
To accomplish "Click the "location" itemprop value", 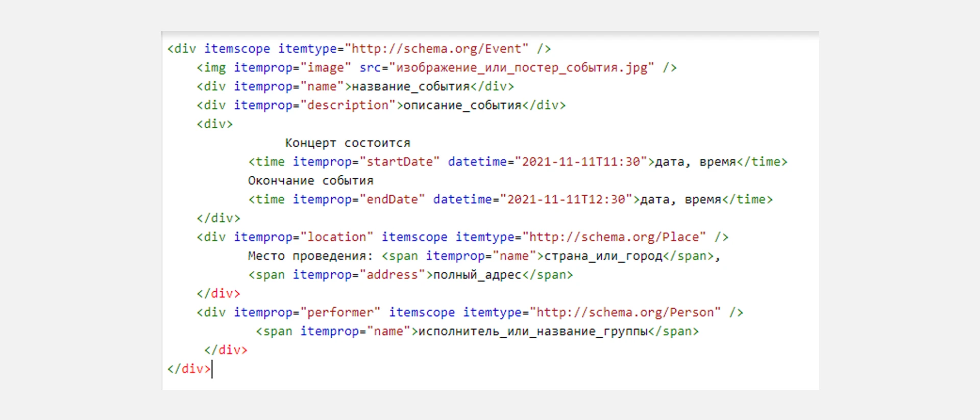I will [x=337, y=237].
